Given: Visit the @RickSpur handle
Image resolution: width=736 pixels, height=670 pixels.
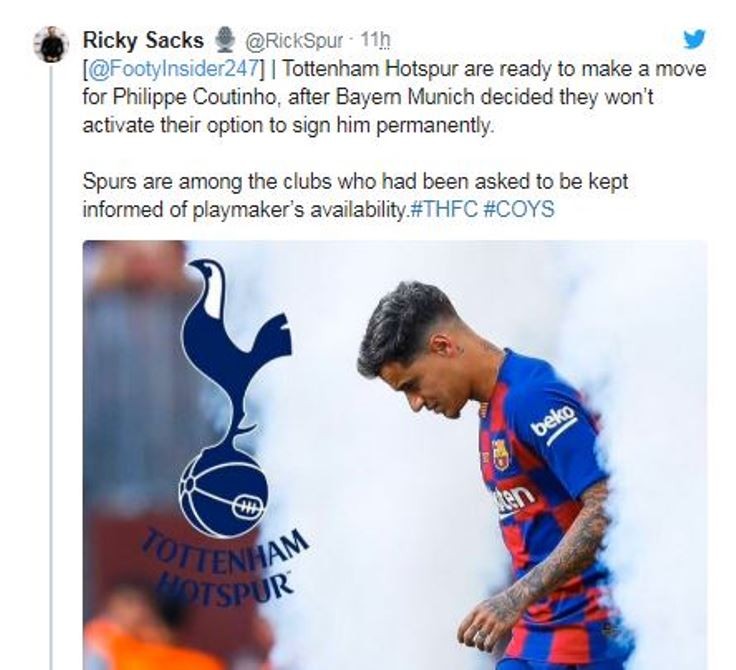Looking at the screenshot, I should [293, 41].
